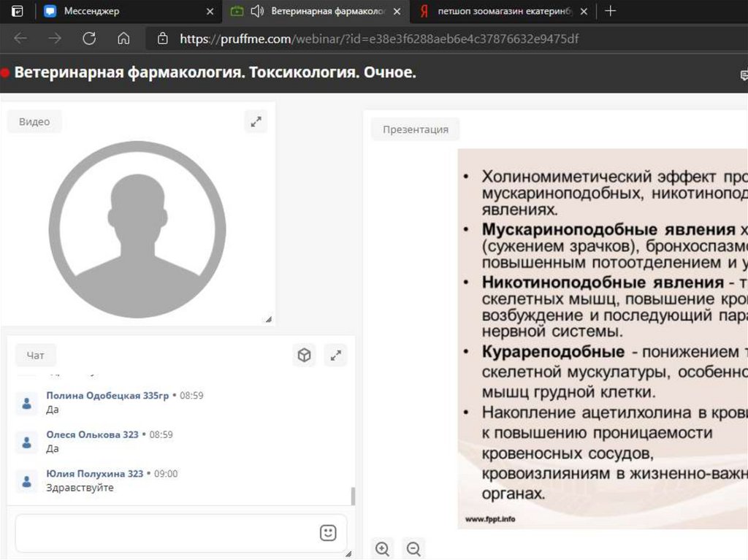Mute audio on the webinar tab
This screenshot has width=748, height=560.
256,11
